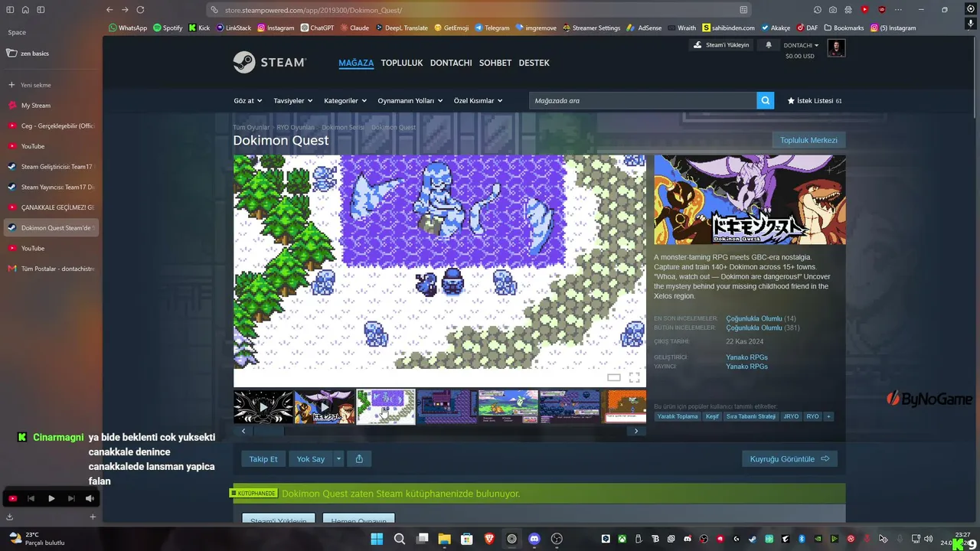Move the screenshot strip back with left arrow
Screen dimensions: 980x551
243,431
